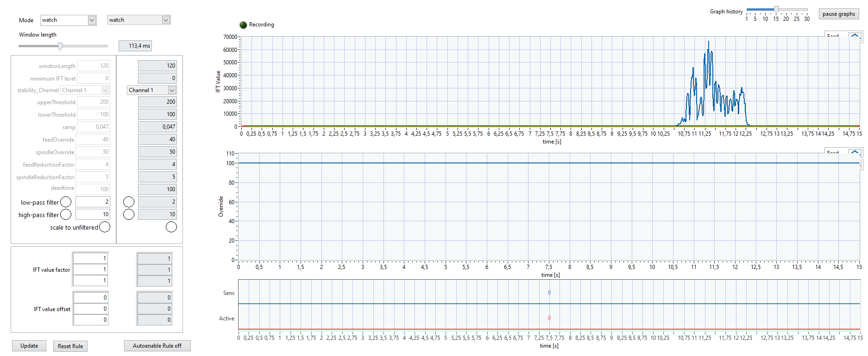Toggle the right-column round button before the 10 field
868x356 pixels.
click(129, 214)
